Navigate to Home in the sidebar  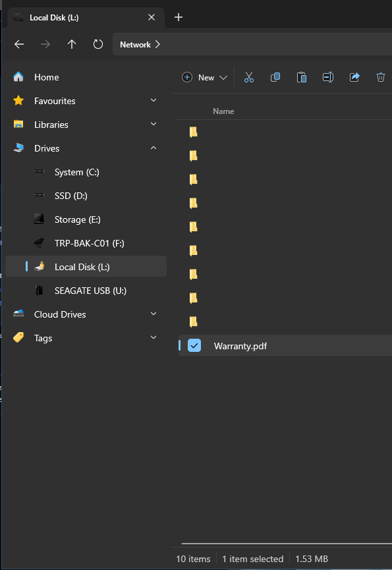coord(46,77)
